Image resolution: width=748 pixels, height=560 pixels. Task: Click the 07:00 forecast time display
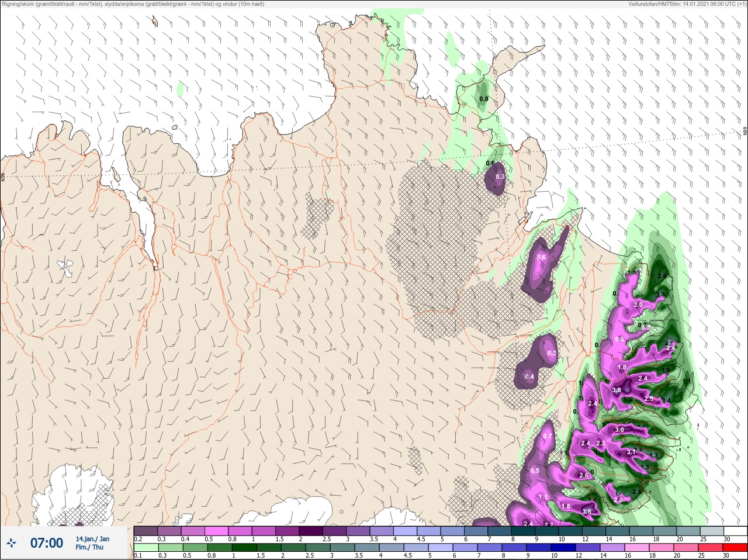click(46, 543)
